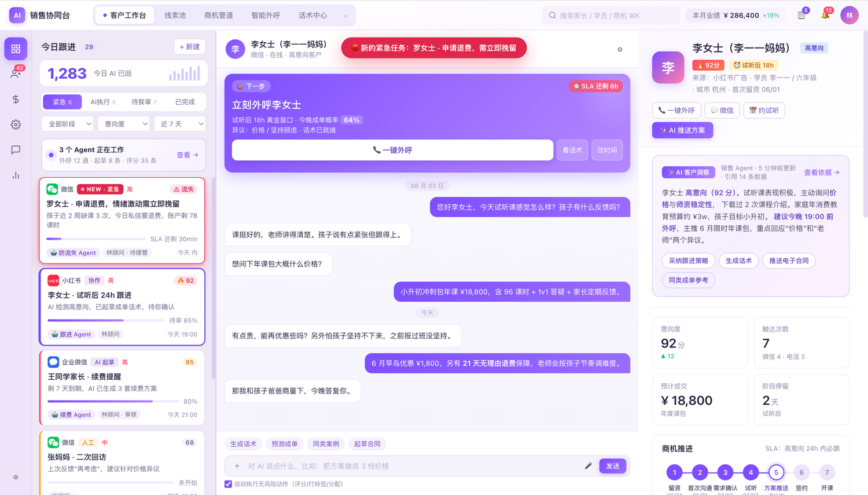Click the 新建 button
The image size is (868, 495).
tap(190, 47)
